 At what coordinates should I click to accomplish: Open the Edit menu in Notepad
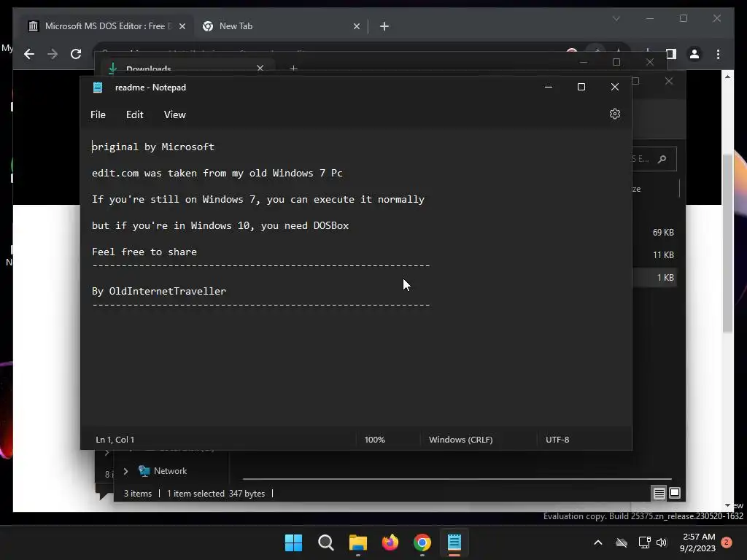coord(134,114)
